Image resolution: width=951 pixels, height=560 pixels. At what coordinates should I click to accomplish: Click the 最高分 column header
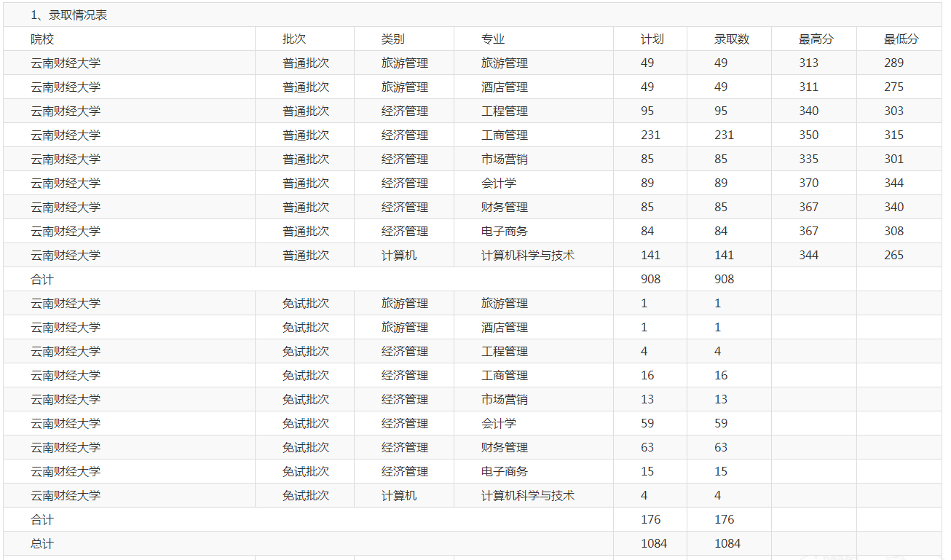[816, 39]
